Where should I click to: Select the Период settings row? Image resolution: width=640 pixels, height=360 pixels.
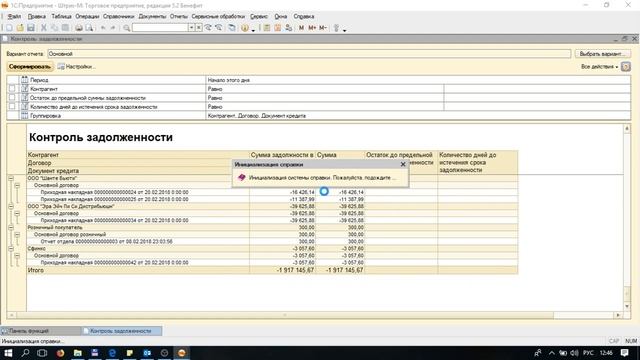click(318, 80)
